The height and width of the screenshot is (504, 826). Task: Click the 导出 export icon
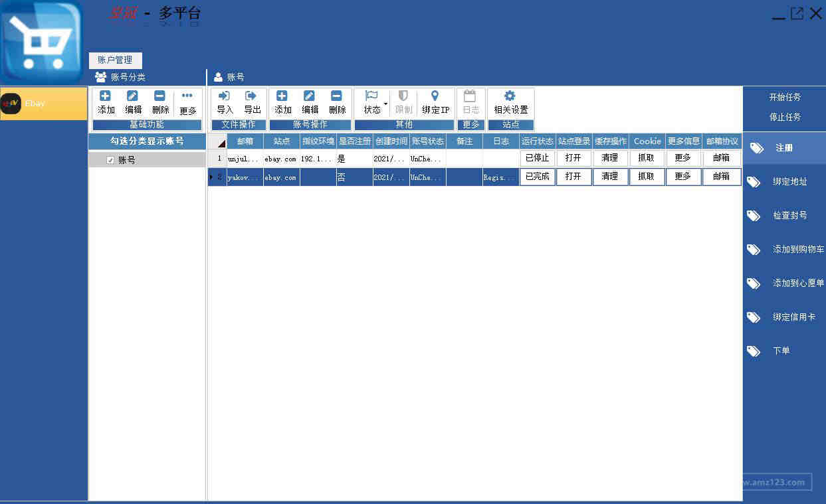tap(252, 96)
